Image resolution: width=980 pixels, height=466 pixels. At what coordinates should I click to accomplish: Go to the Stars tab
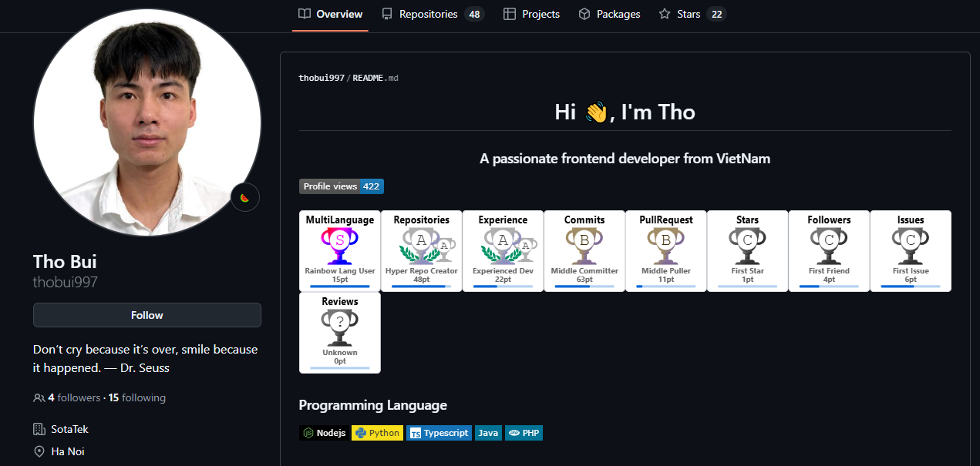(x=692, y=14)
